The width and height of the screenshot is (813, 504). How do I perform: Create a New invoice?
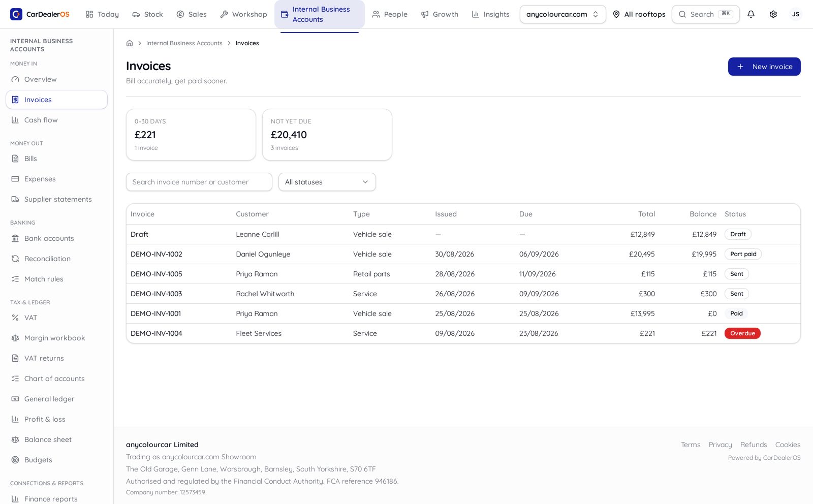coord(764,67)
